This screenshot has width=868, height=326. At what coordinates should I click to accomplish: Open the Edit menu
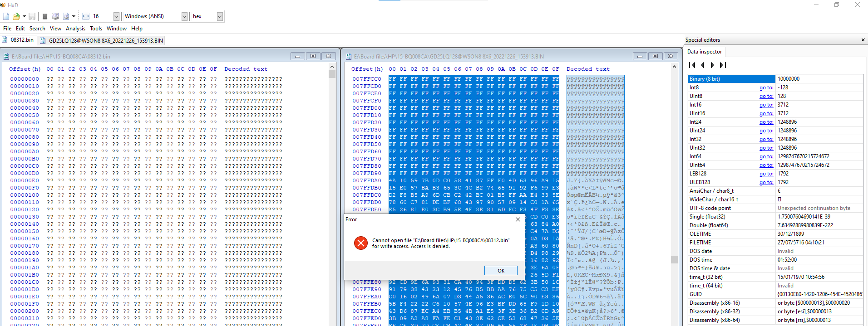pyautogui.click(x=20, y=29)
